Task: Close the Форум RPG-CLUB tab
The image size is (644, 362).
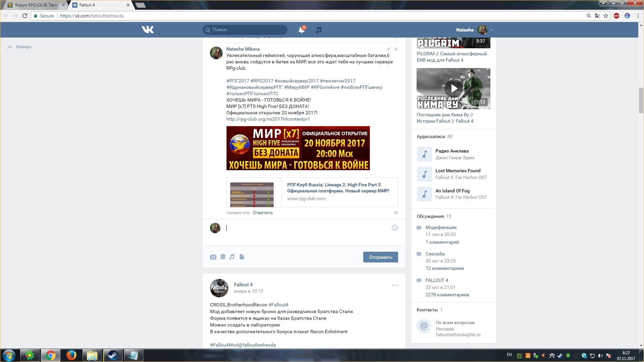Action: (x=63, y=5)
